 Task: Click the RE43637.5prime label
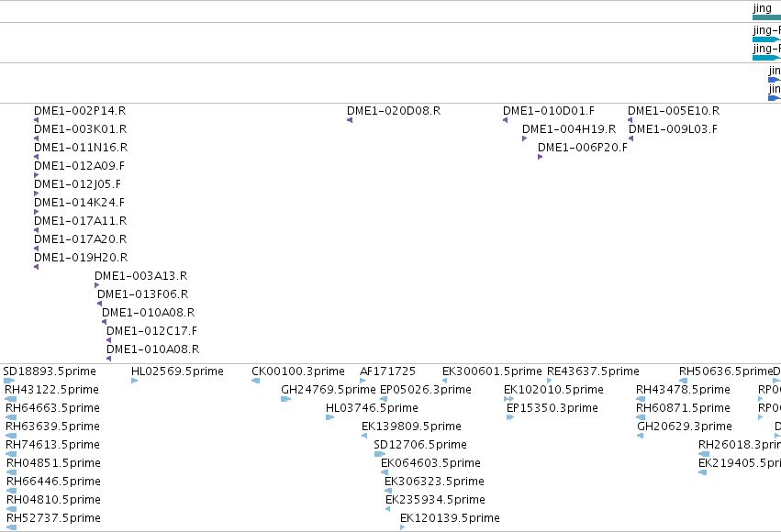pos(593,371)
